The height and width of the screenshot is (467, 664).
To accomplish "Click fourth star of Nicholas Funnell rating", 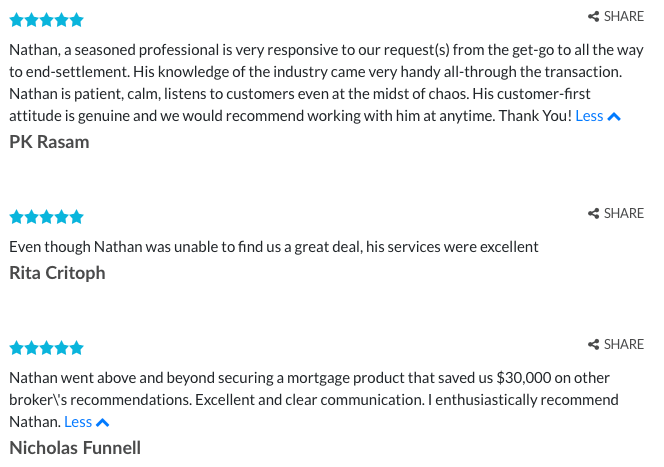I will click(x=62, y=348).
